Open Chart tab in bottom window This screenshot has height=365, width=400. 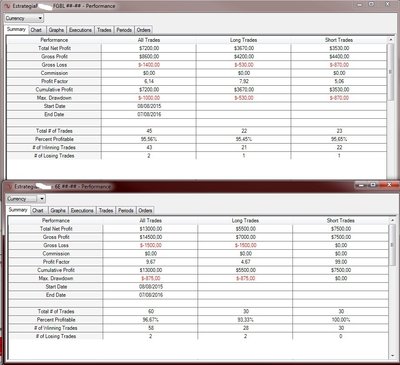click(38, 210)
